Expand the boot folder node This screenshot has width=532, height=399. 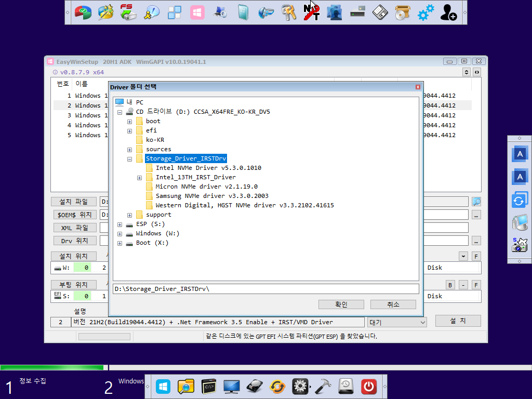pyautogui.click(x=129, y=122)
